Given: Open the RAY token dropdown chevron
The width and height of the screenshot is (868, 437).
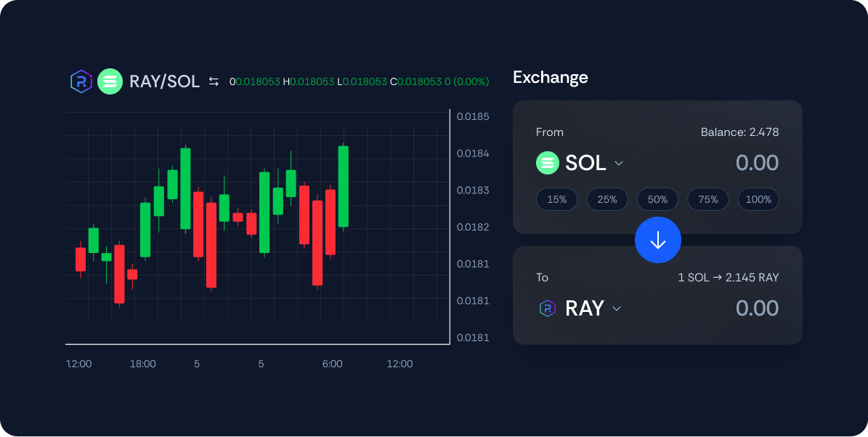Looking at the screenshot, I should pos(617,308).
